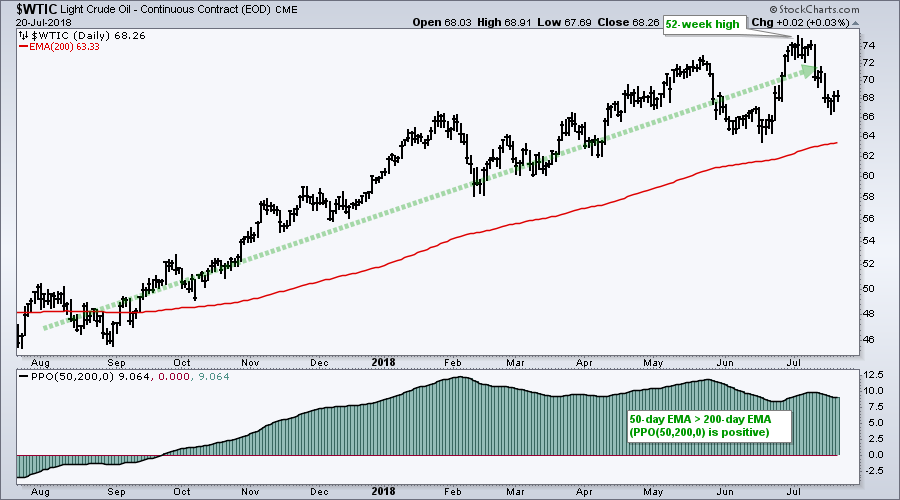Click the Apr label under the price panel

584,363
